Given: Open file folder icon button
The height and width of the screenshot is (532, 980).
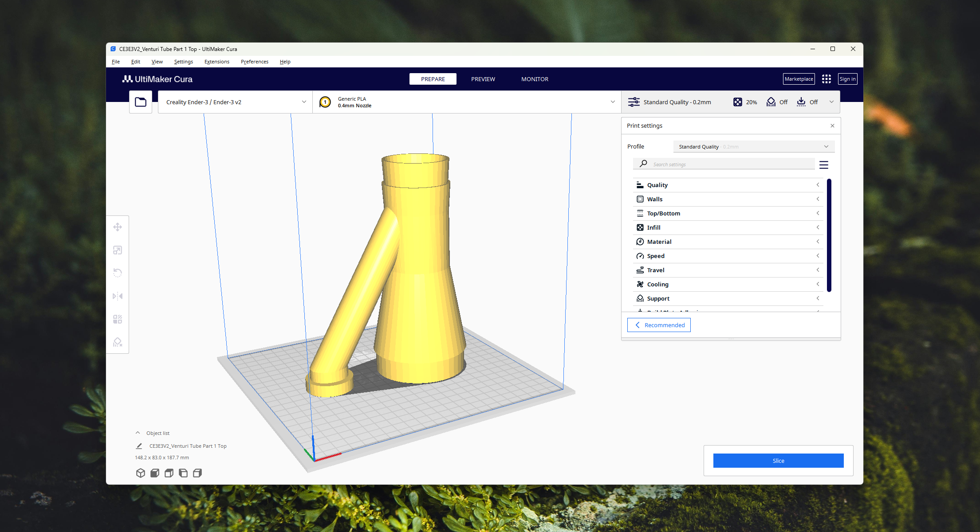Looking at the screenshot, I should (x=141, y=102).
